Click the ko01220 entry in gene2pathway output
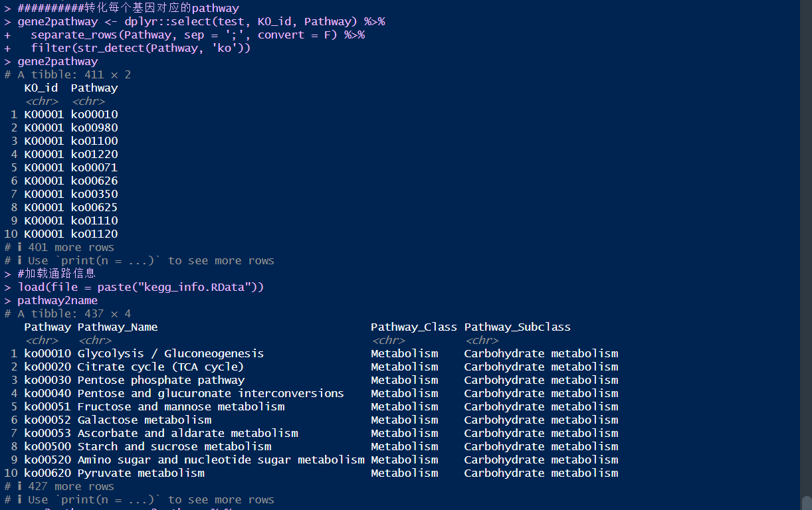The image size is (812, 510). (x=94, y=154)
